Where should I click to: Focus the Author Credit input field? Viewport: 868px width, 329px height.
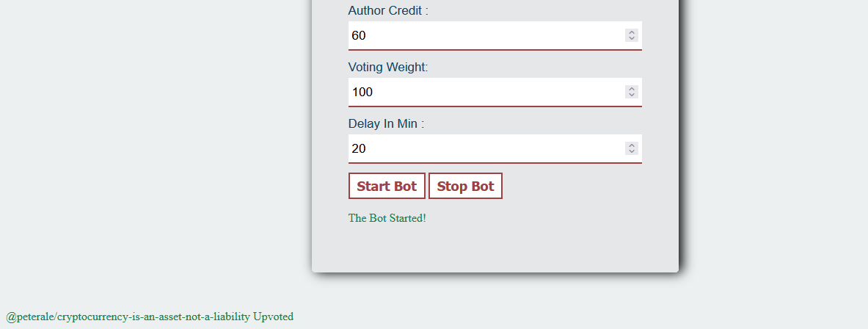coord(495,35)
